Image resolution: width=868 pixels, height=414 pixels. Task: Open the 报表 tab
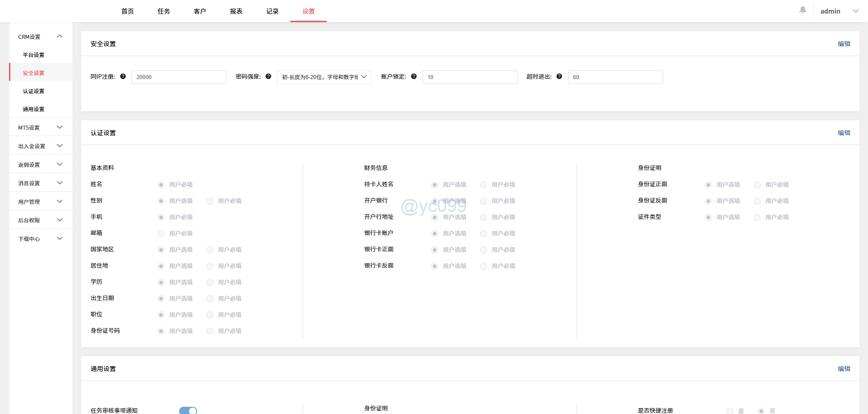coord(236,11)
